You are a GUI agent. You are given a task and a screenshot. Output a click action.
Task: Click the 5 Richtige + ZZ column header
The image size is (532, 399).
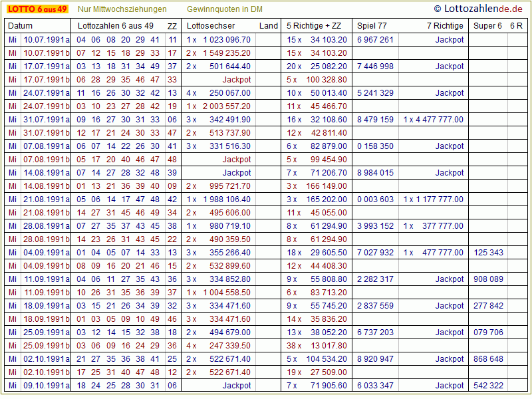pyautogui.click(x=313, y=26)
